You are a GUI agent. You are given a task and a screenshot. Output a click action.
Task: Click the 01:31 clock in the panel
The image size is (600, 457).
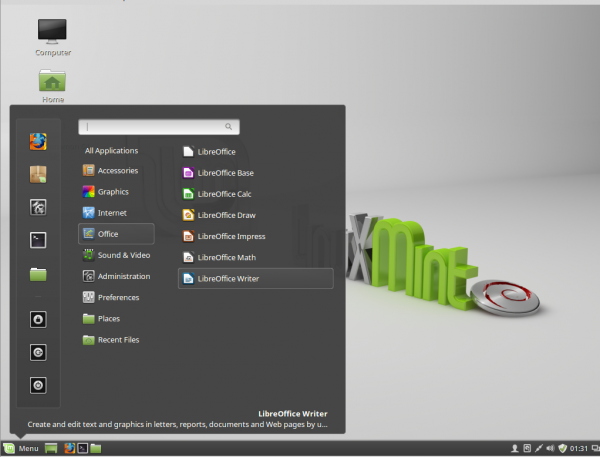pos(578,448)
